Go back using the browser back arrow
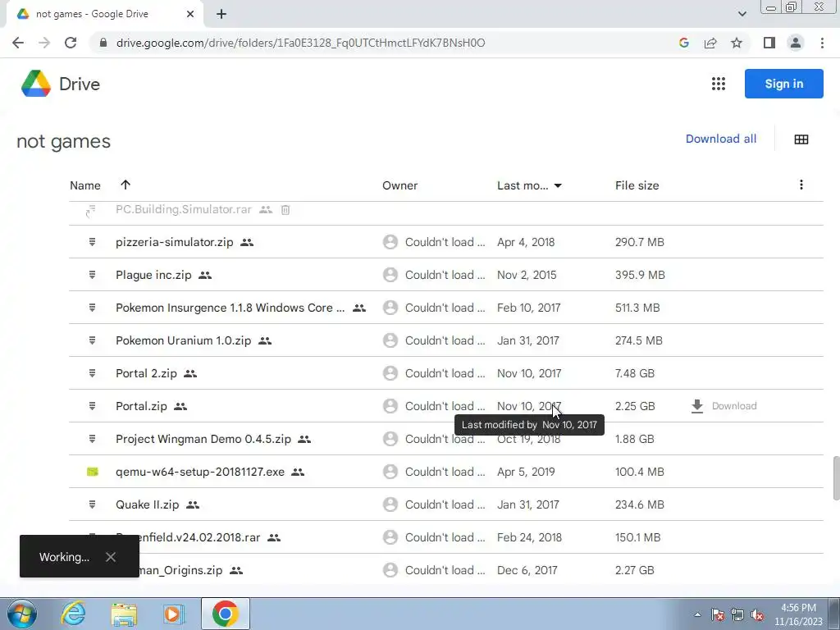Image resolution: width=840 pixels, height=630 pixels. (x=18, y=43)
